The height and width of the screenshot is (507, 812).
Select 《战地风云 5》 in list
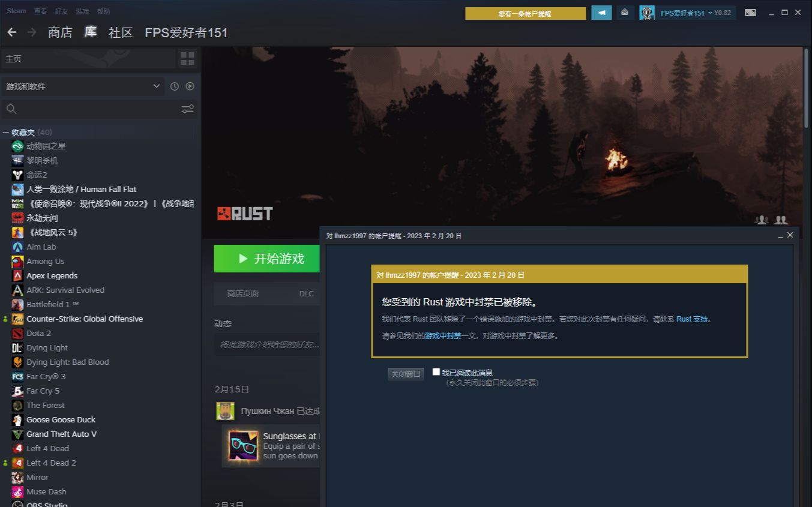53,232
